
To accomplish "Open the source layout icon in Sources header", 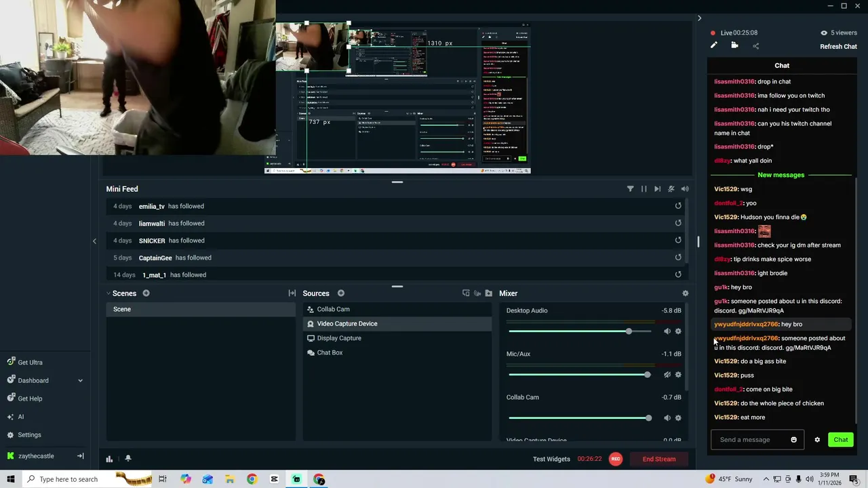I will [466, 293].
